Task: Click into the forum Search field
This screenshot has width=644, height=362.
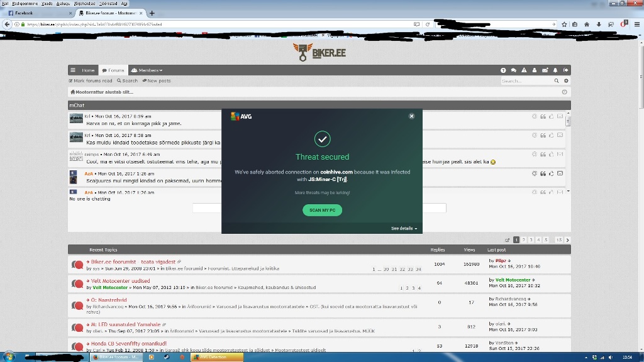Action: [x=526, y=81]
